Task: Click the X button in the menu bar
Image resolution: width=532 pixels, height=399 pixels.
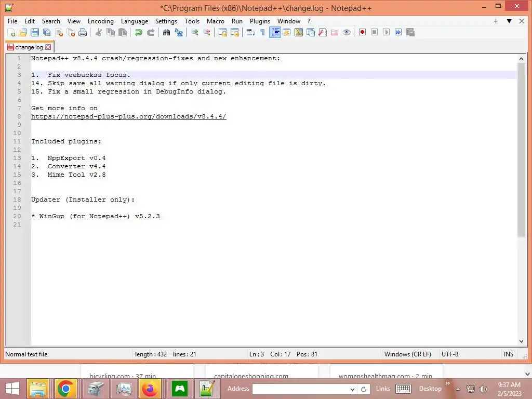Action: 522,21
